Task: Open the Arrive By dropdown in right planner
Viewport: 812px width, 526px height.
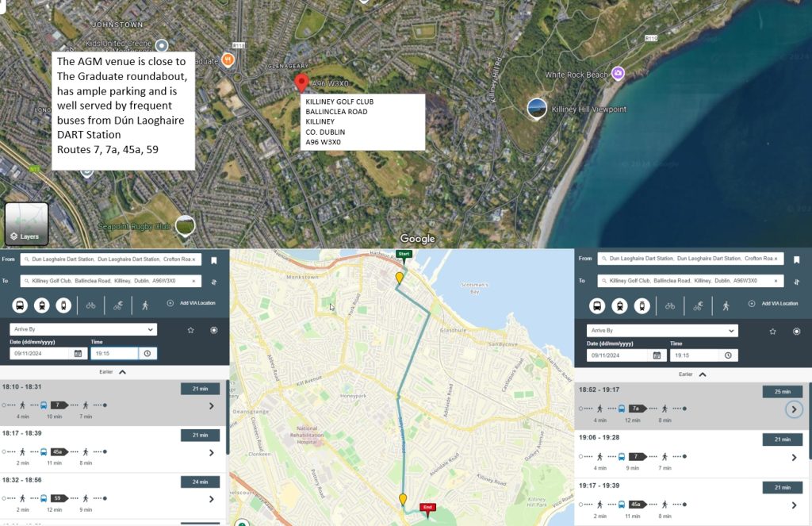Action: click(662, 331)
